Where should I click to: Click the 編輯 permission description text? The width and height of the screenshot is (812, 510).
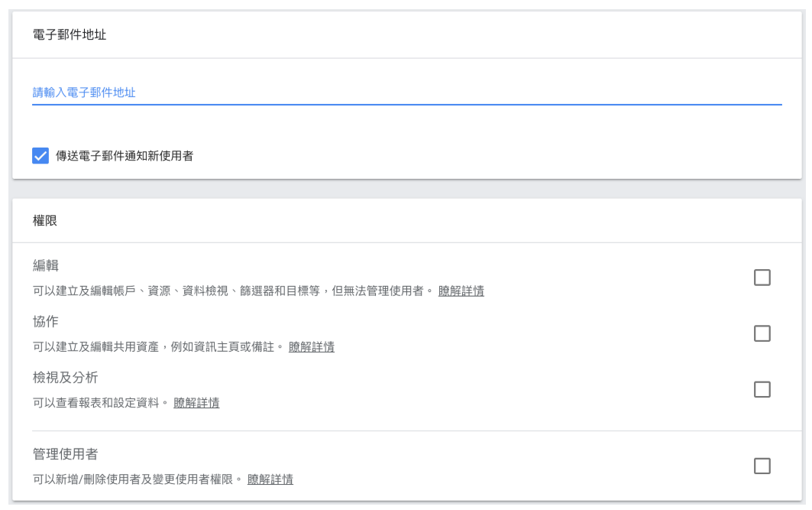pos(229,291)
